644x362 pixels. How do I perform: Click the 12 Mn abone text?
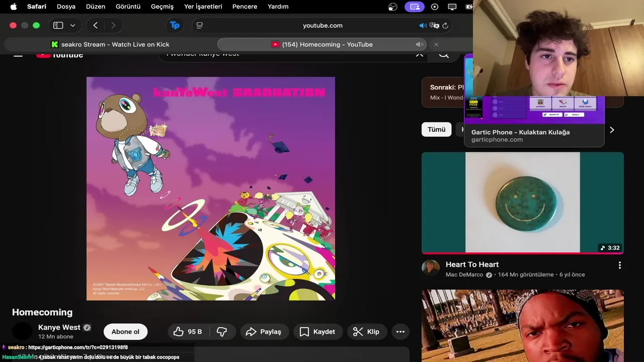55,337
